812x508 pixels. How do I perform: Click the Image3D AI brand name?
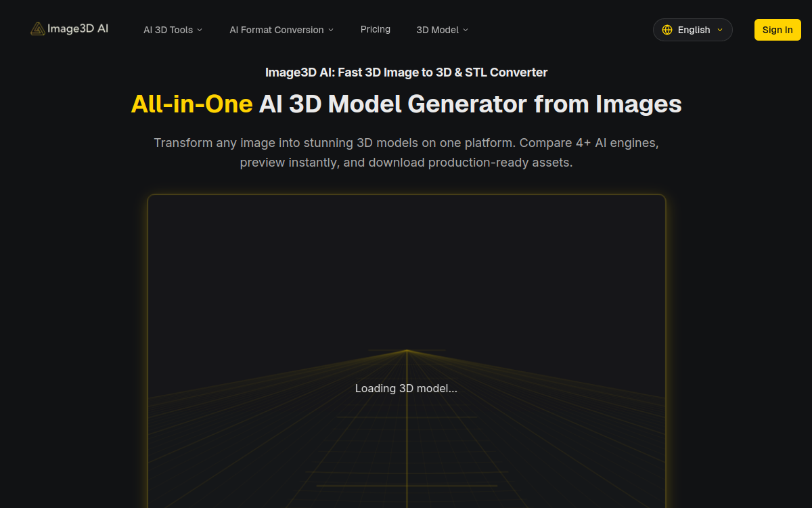click(78, 29)
